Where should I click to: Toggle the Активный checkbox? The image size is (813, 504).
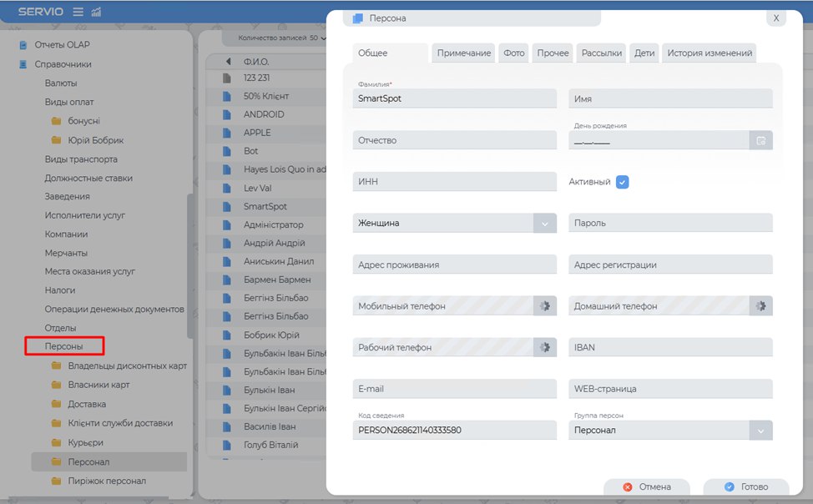click(622, 182)
